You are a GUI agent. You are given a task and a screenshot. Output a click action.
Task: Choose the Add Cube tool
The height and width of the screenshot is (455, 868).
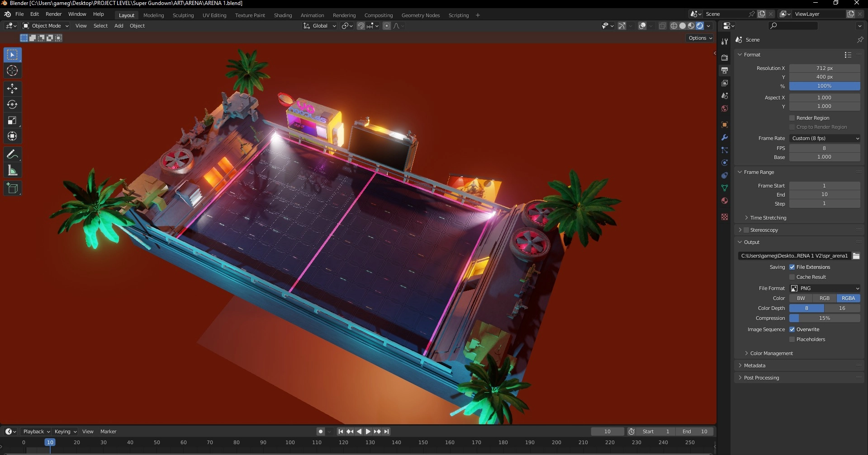tap(12, 188)
